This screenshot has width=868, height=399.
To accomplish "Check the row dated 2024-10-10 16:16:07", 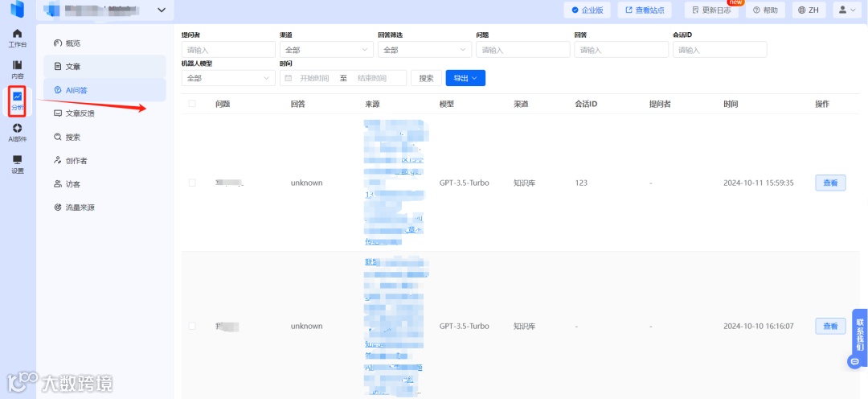I will (192, 326).
